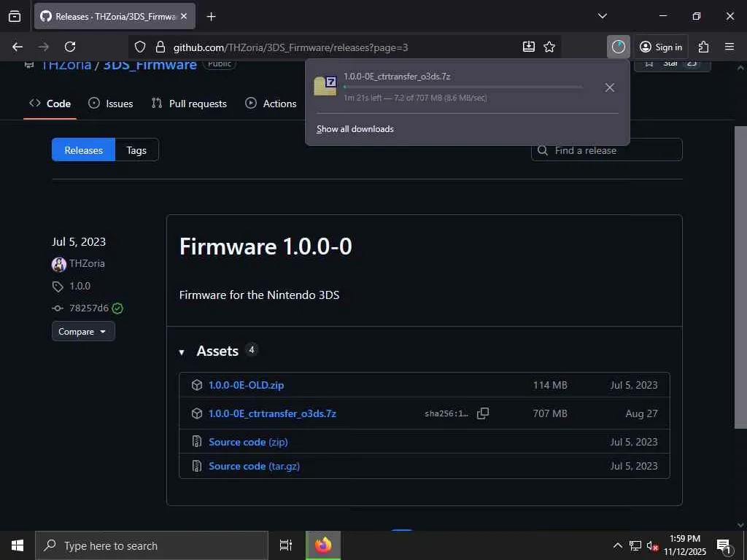
Task: Download 1.0.0-0E_ctrtransfer_o3ds.7z asset link
Action: tap(272, 413)
